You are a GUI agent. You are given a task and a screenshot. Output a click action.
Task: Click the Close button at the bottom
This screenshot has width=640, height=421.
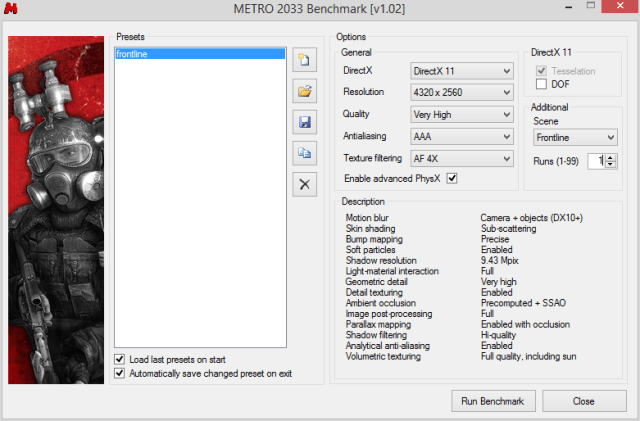pos(584,401)
